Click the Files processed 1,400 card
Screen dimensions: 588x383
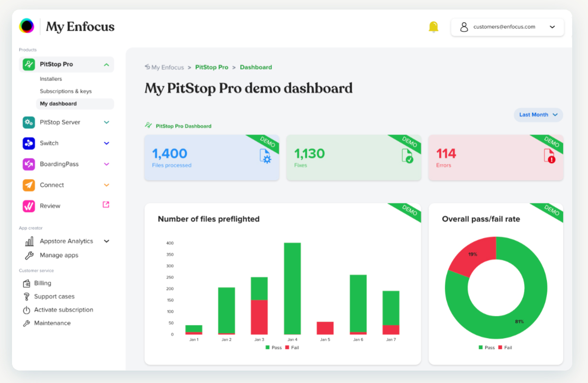tap(212, 158)
